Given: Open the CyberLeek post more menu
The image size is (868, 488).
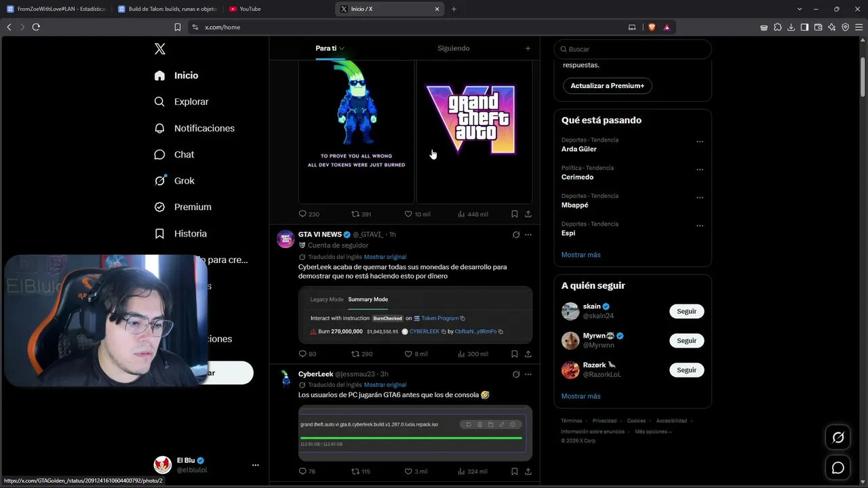Looking at the screenshot, I should (528, 374).
